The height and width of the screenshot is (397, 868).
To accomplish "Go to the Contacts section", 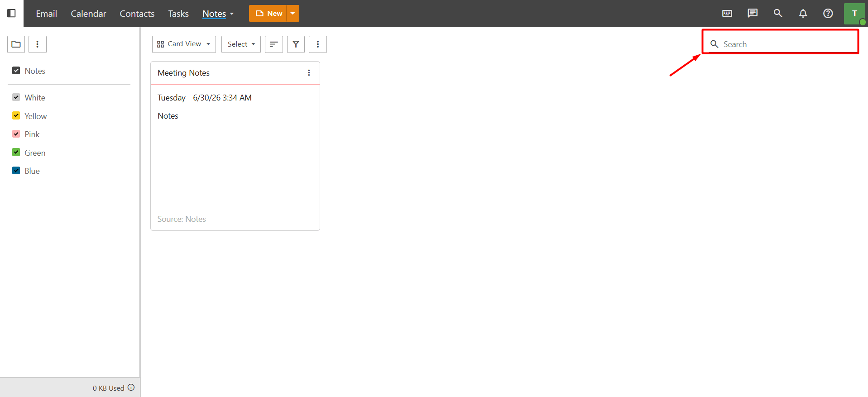I will pyautogui.click(x=137, y=14).
